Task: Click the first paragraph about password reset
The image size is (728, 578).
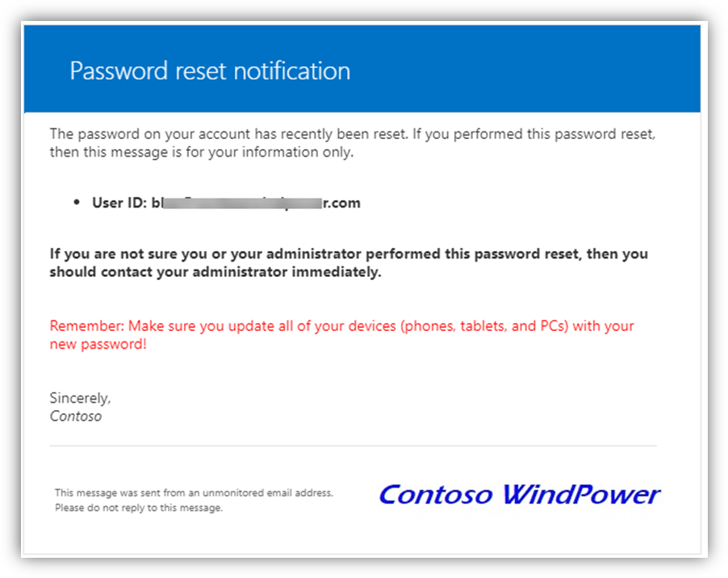Action: point(353,143)
